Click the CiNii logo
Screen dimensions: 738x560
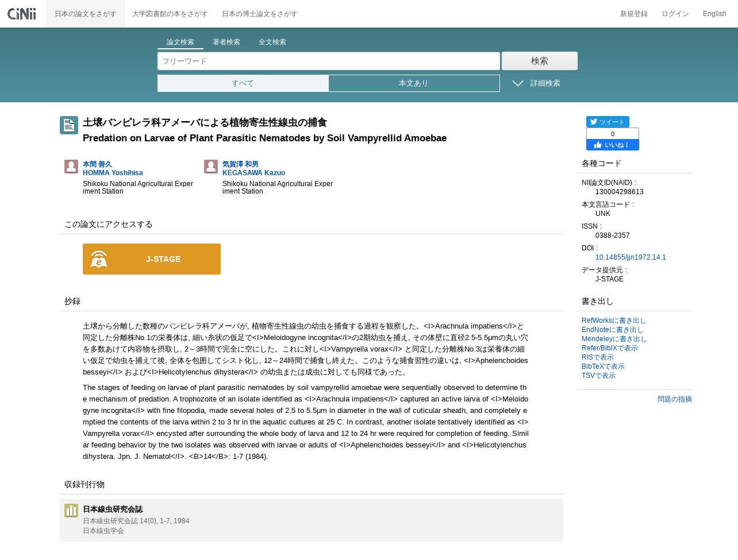pyautogui.click(x=22, y=13)
